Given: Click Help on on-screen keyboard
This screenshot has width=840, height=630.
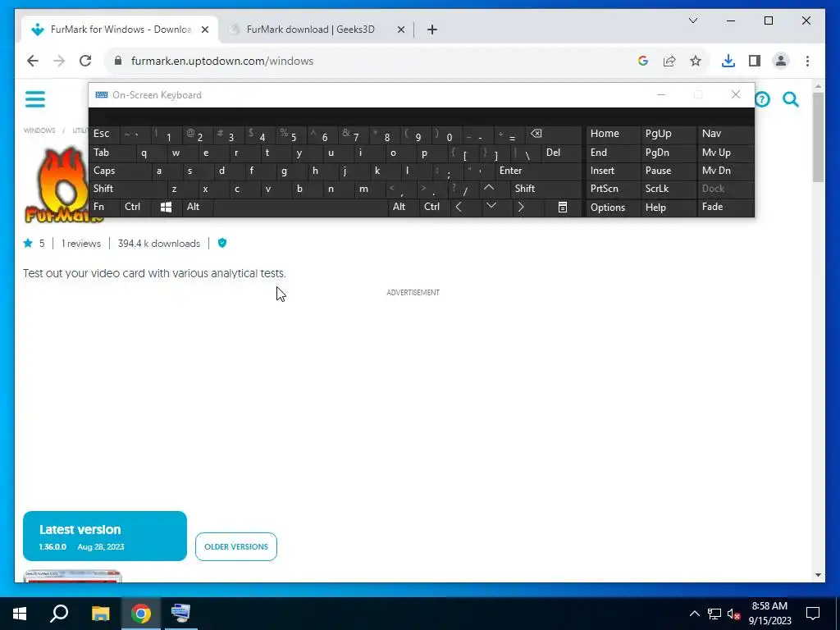Looking at the screenshot, I should (668, 208).
